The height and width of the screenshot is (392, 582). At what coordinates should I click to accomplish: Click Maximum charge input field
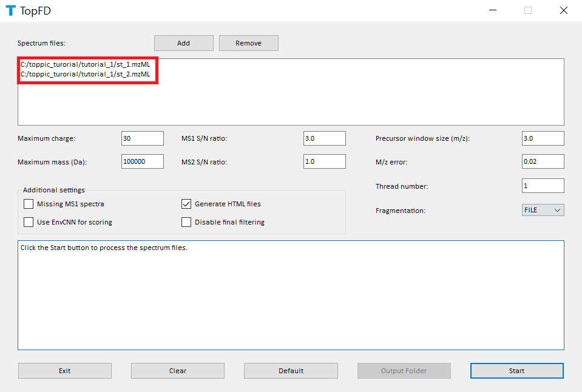[x=142, y=138]
